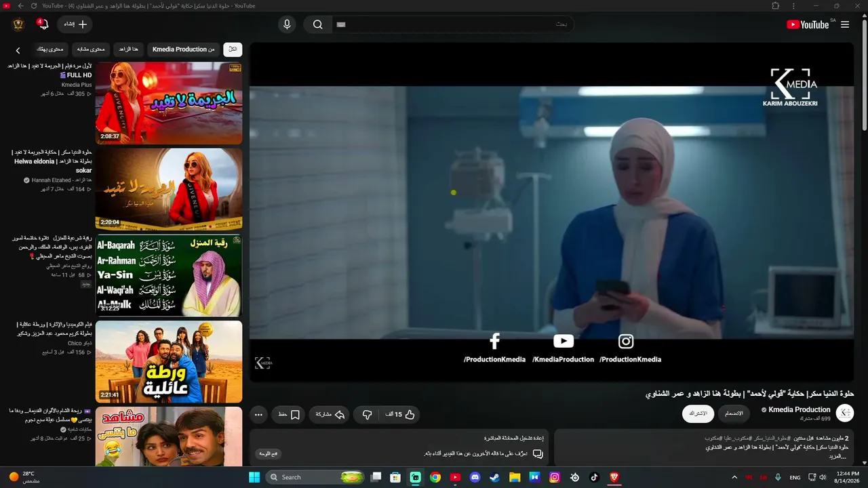The image size is (868, 488).
Task: Open the 'FULL HD' الجريمة لا تفيد title link
Action: [50, 70]
